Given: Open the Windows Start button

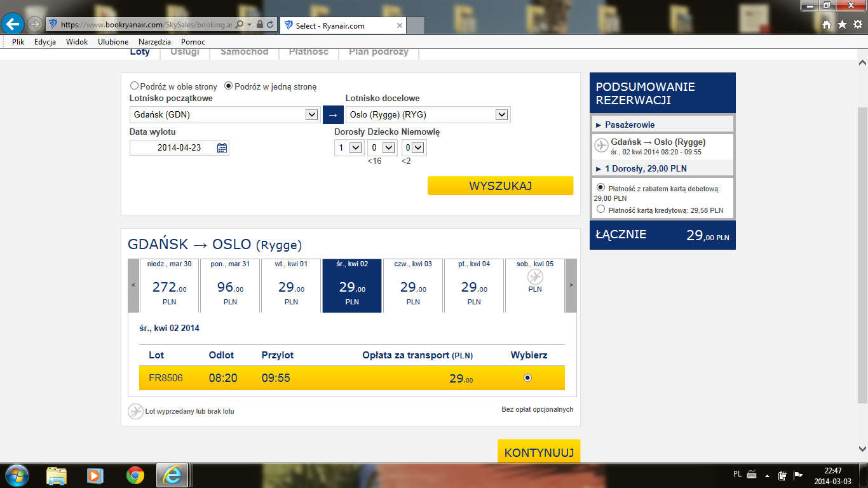Looking at the screenshot, I should click(x=16, y=475).
